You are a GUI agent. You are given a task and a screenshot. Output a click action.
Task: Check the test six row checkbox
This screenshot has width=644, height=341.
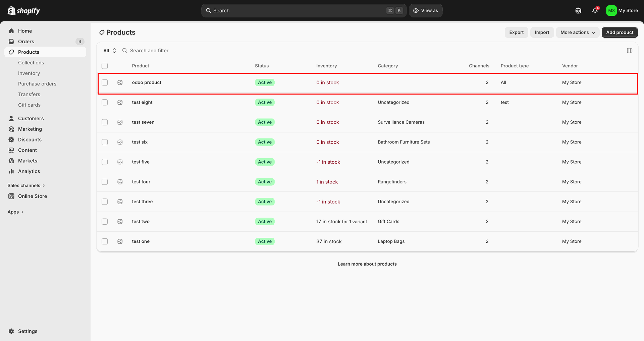tap(105, 142)
